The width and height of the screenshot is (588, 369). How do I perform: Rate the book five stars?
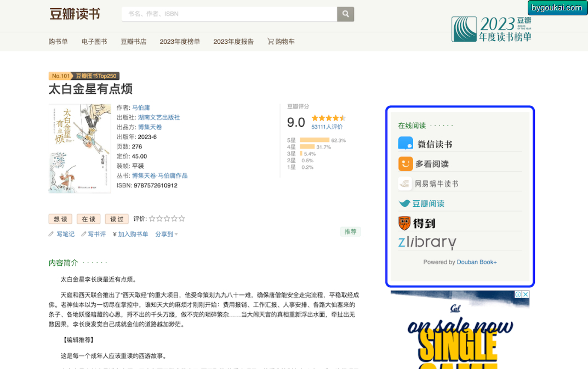(182, 218)
